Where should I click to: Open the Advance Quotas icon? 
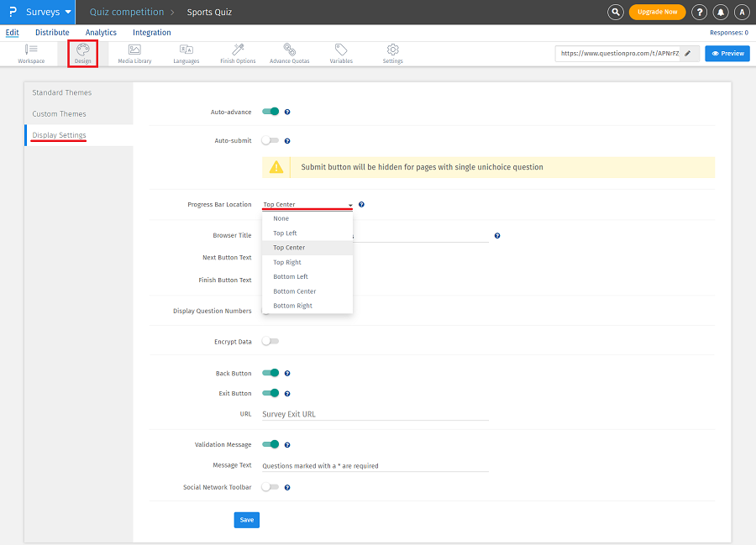tap(290, 54)
